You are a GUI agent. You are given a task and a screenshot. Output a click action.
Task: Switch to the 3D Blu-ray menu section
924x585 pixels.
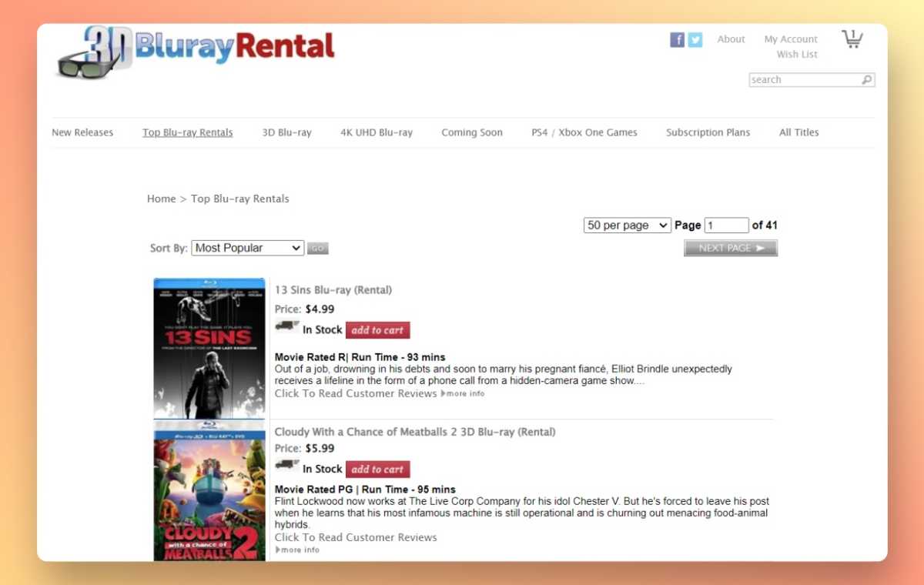pyautogui.click(x=287, y=132)
